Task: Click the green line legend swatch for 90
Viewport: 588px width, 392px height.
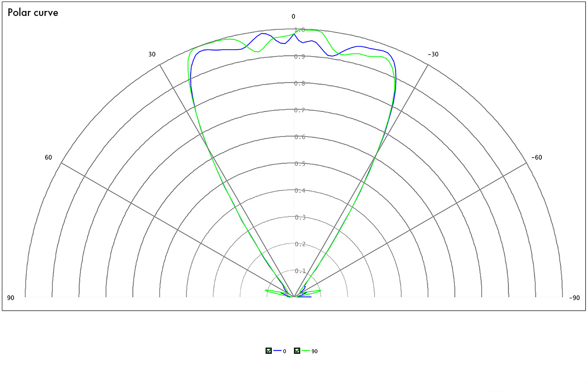Action: click(x=305, y=351)
